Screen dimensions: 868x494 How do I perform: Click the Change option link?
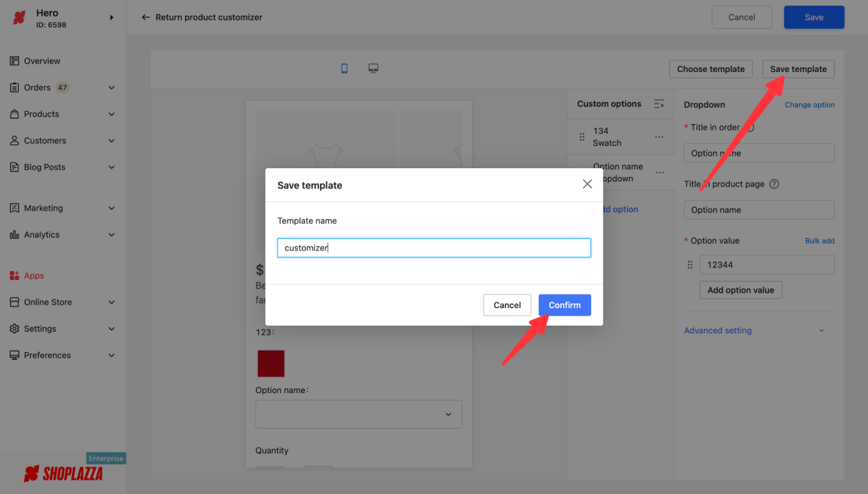click(810, 105)
